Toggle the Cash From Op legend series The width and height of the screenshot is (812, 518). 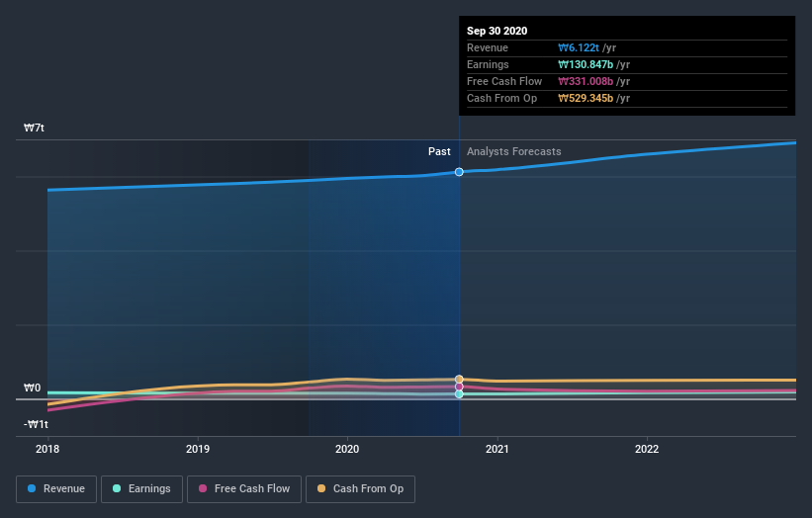[360, 489]
